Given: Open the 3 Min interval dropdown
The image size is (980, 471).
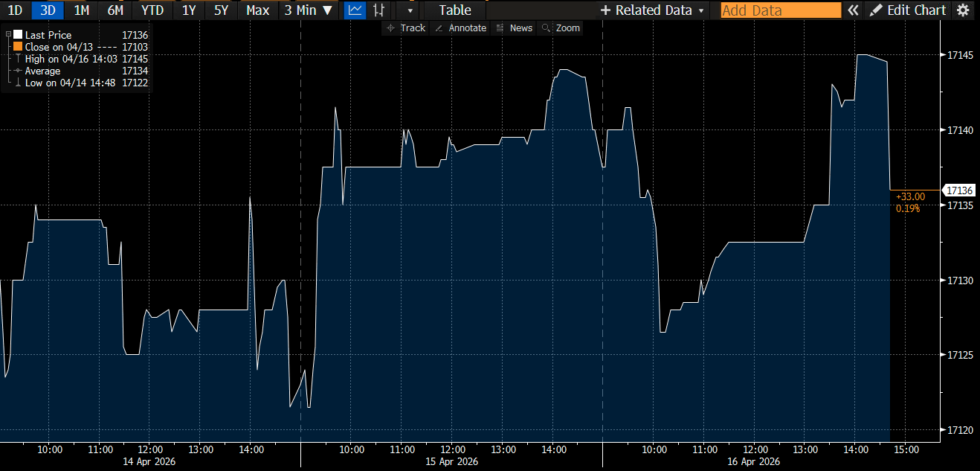Looking at the screenshot, I should point(308,10).
